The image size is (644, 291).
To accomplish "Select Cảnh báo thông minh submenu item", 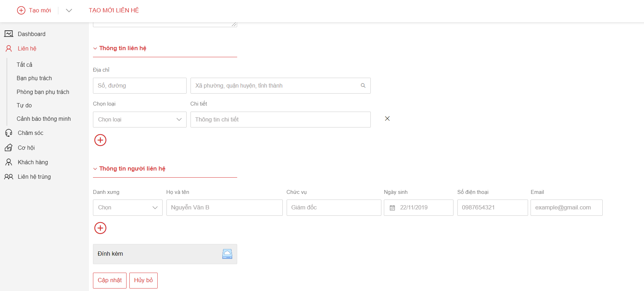I will [x=43, y=119].
